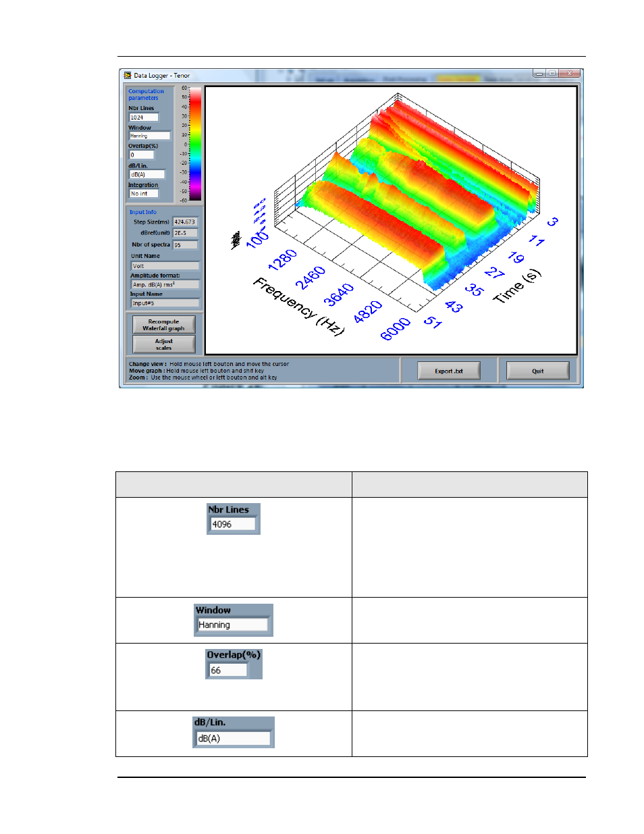Click the Unit Name field showing Volt

coord(165,266)
